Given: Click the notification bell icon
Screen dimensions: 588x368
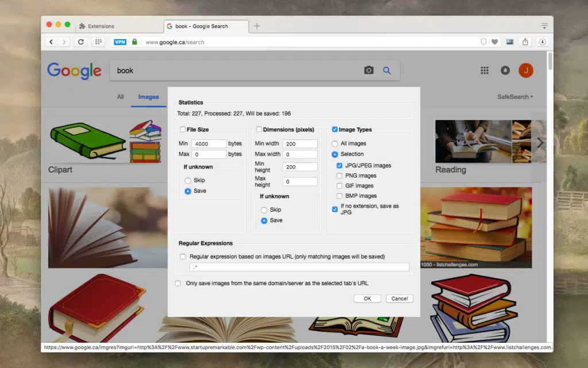Looking at the screenshot, I should pyautogui.click(x=505, y=70).
